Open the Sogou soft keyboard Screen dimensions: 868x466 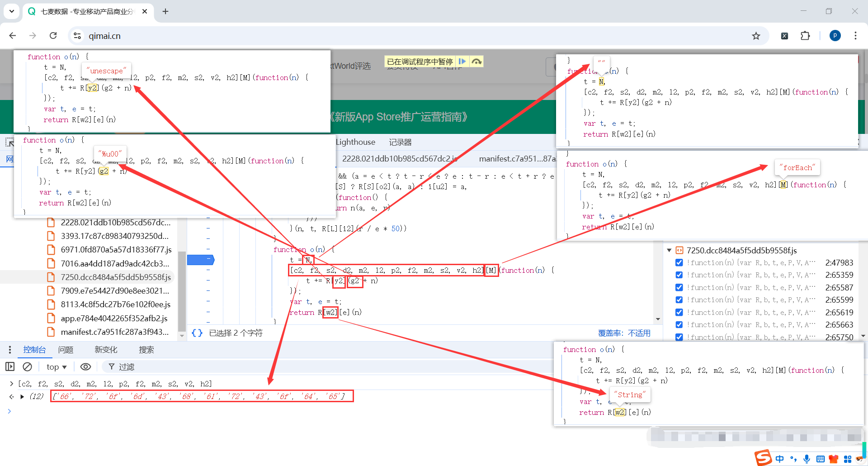(x=821, y=459)
